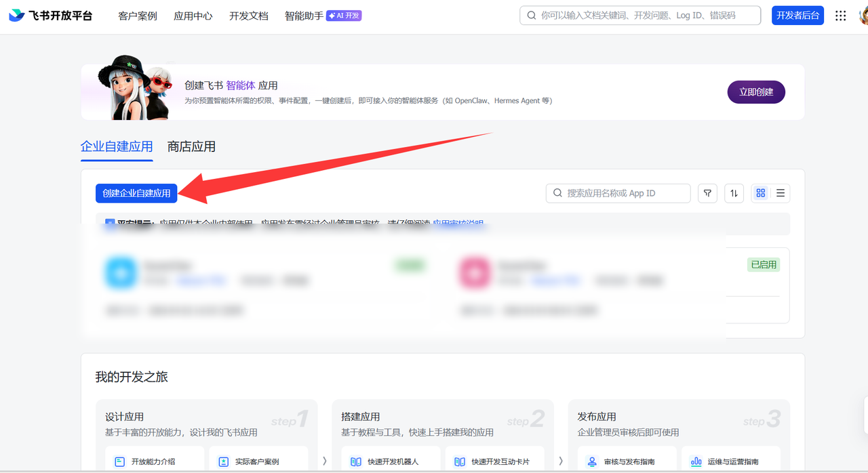Click the 发布应用 step heading
This screenshot has width=868, height=473.
pyautogui.click(x=597, y=417)
